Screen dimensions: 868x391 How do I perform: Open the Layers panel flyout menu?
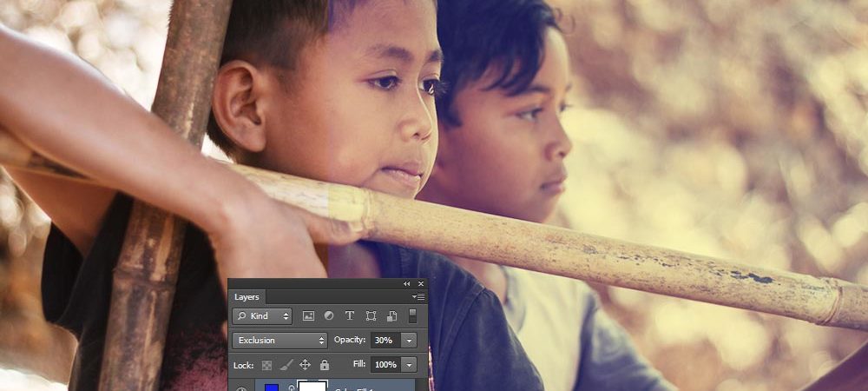(x=418, y=297)
